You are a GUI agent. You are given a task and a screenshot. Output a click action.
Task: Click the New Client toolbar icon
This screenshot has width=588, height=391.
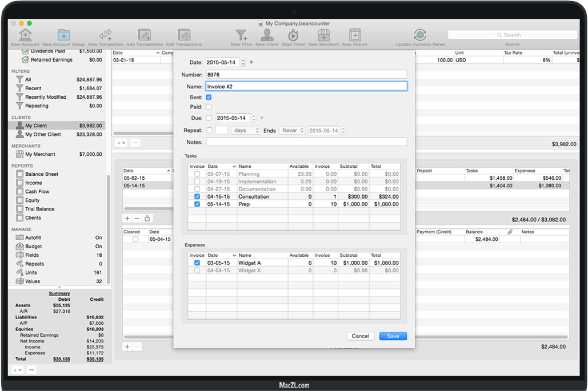pyautogui.click(x=267, y=35)
